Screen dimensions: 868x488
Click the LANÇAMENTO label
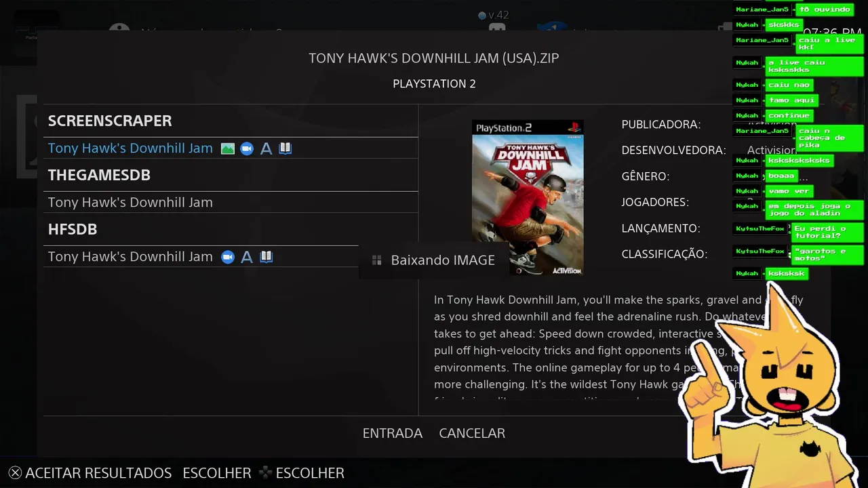[x=661, y=228]
